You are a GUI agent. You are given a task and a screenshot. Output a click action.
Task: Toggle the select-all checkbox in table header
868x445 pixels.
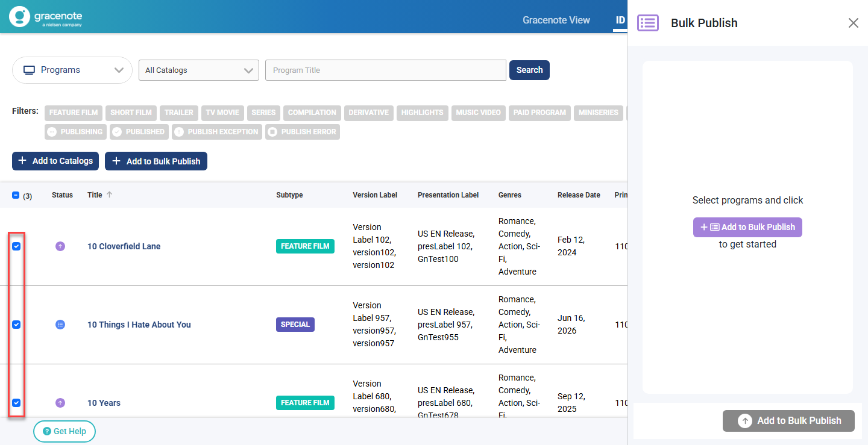tap(16, 195)
